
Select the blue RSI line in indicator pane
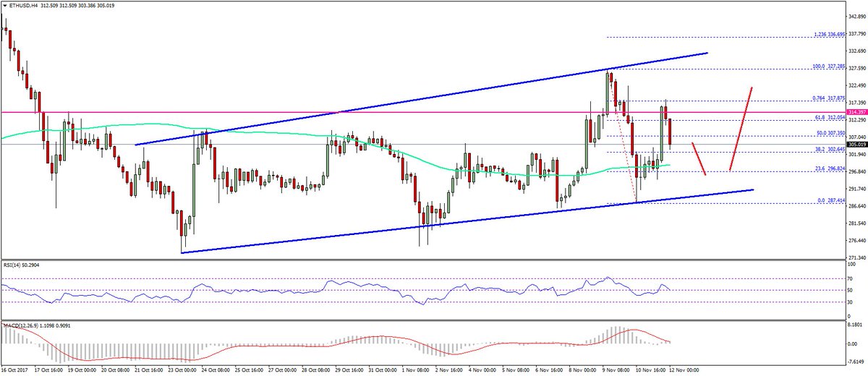point(336,289)
